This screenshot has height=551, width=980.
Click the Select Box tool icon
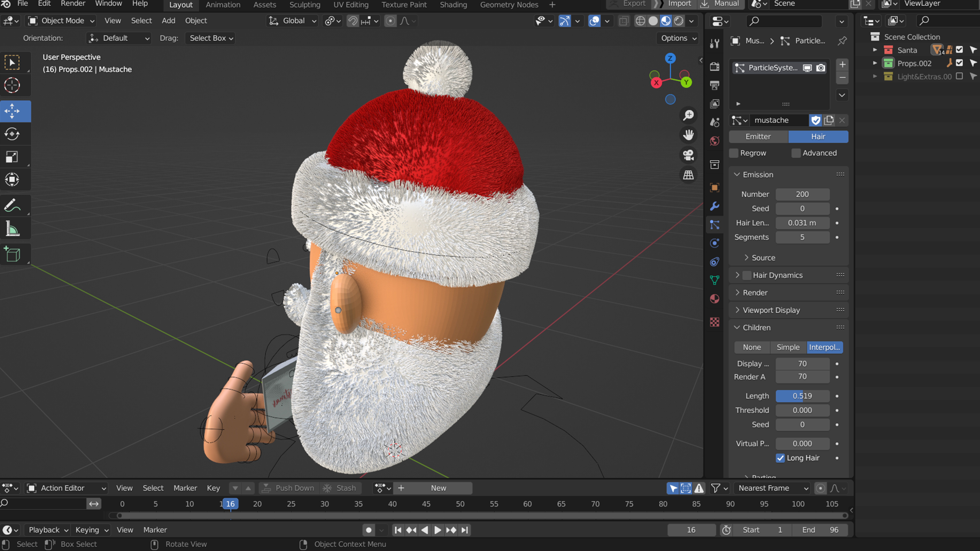pyautogui.click(x=12, y=62)
